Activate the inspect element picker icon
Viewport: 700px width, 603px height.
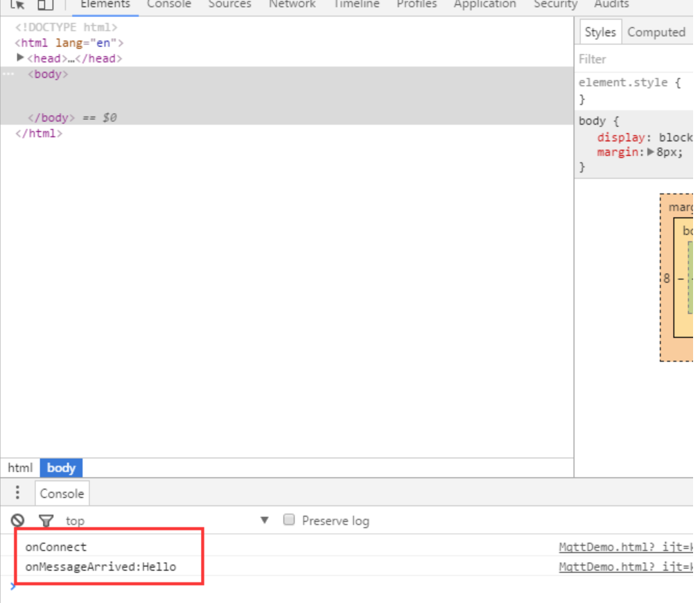coord(18,4)
